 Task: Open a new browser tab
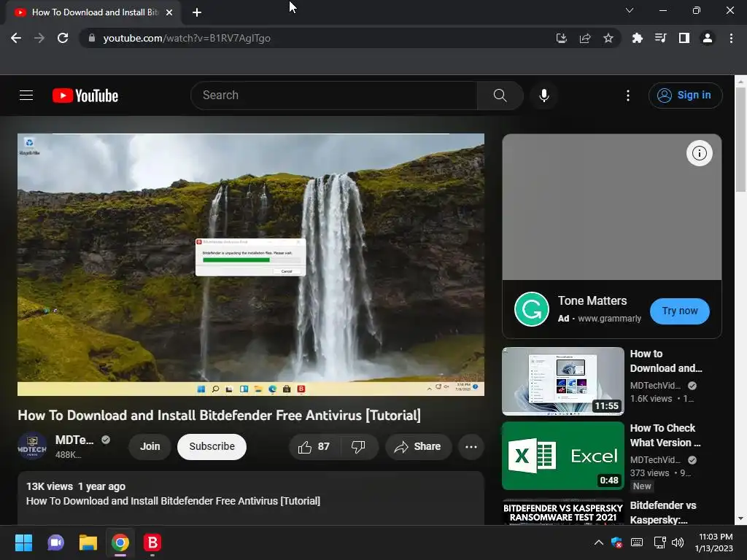click(x=197, y=12)
